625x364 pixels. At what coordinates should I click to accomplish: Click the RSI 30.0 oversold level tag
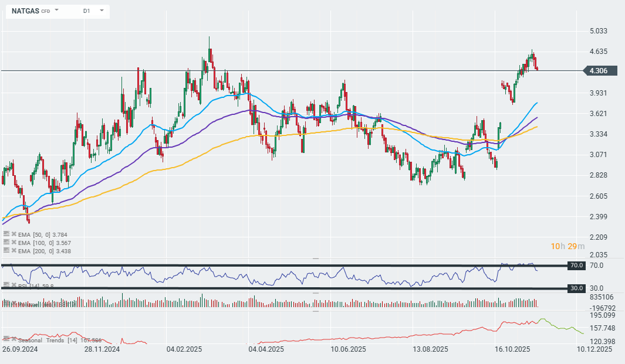tap(577, 288)
